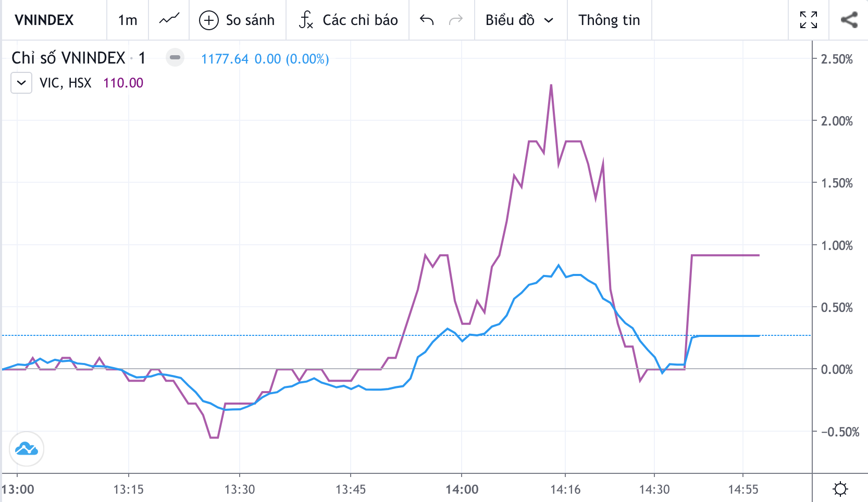Image resolution: width=868 pixels, height=502 pixels.
Task: Open the 1m interval selector
Action: point(128,20)
